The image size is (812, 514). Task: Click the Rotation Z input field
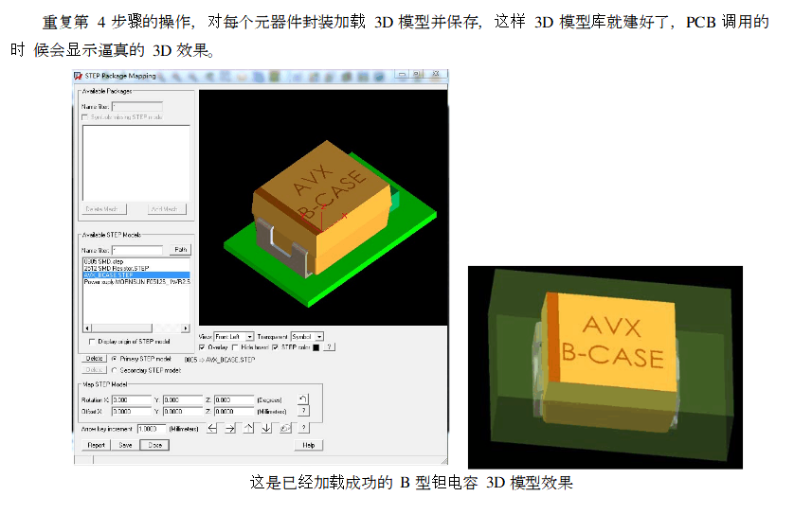pos(234,399)
